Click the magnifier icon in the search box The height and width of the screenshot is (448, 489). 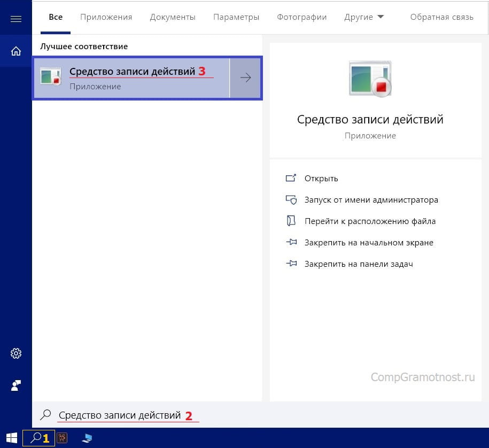click(45, 414)
